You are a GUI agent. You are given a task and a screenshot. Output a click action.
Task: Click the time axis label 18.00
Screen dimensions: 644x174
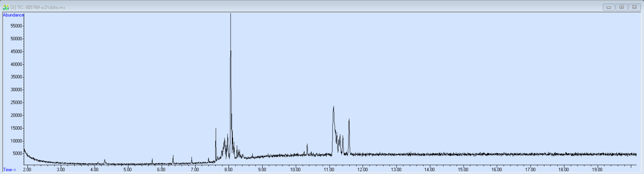pos(564,169)
